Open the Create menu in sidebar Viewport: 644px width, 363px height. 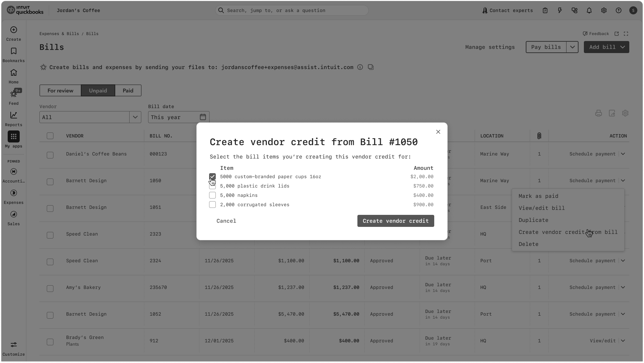tap(14, 34)
